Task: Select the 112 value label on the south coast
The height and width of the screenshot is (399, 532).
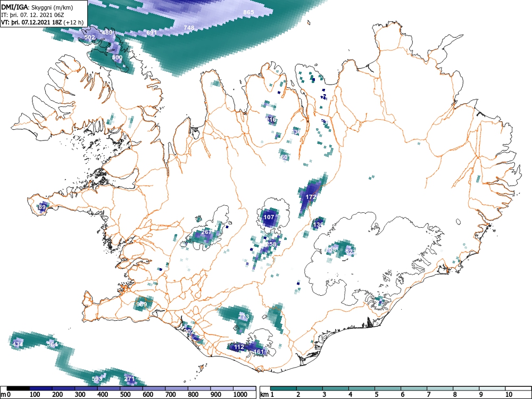Action: pos(239,347)
